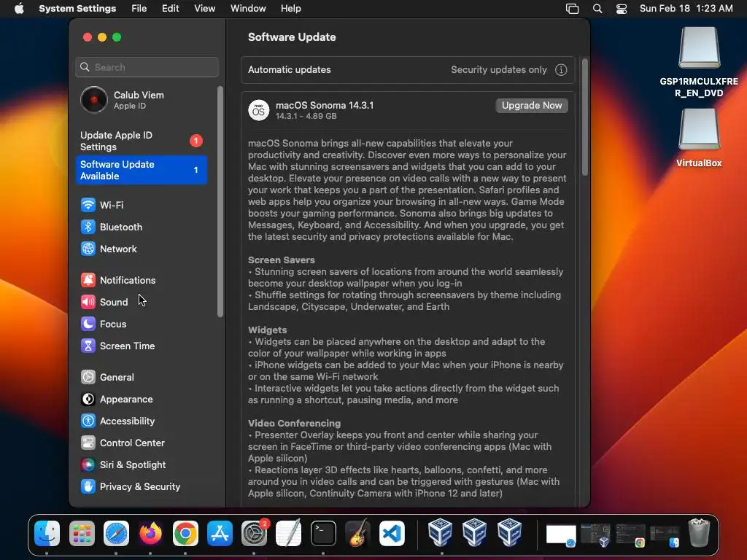747x560 pixels.
Task: Open the Edit menu
Action: (170, 9)
